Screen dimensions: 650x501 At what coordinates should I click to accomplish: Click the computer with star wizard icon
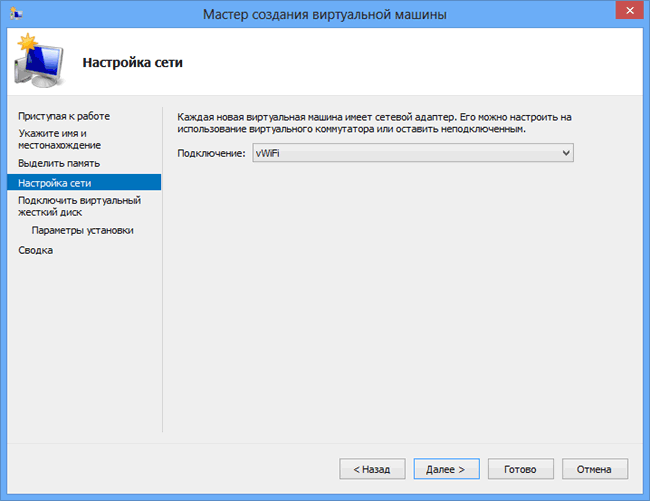tap(35, 61)
